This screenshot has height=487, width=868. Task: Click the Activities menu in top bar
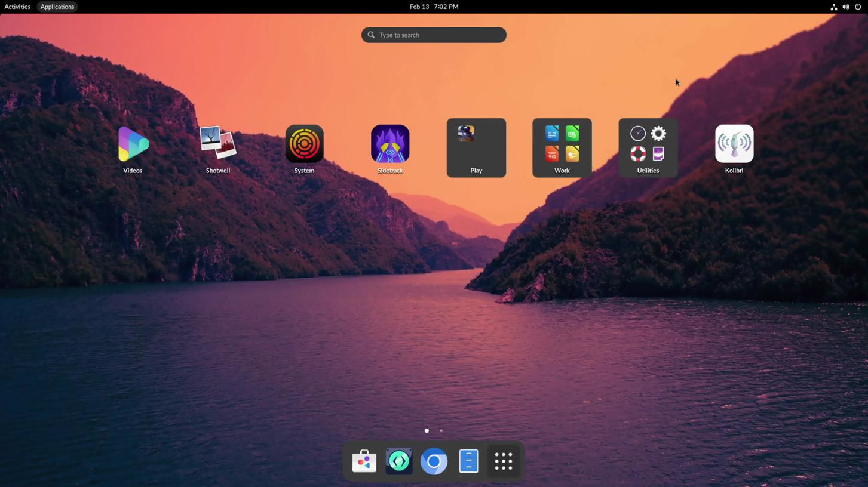(x=17, y=7)
